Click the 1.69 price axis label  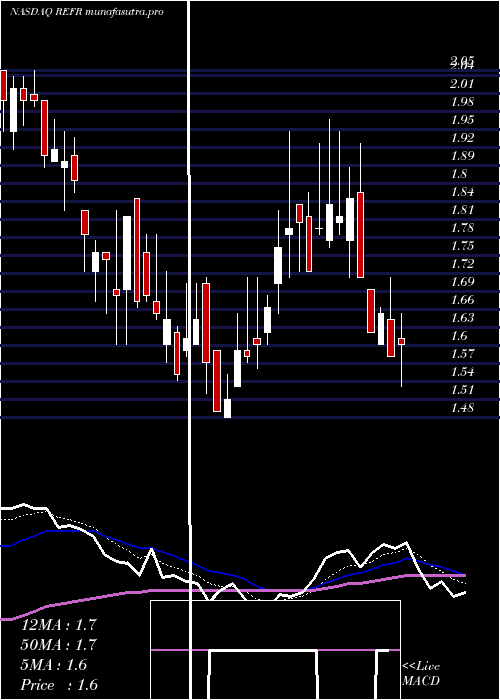462,282
